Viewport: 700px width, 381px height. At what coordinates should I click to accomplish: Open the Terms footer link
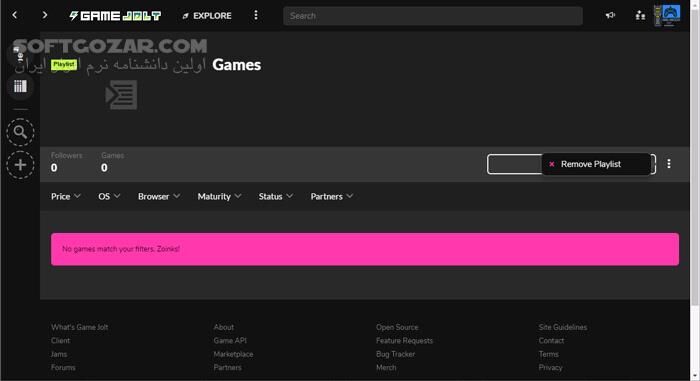tap(548, 354)
